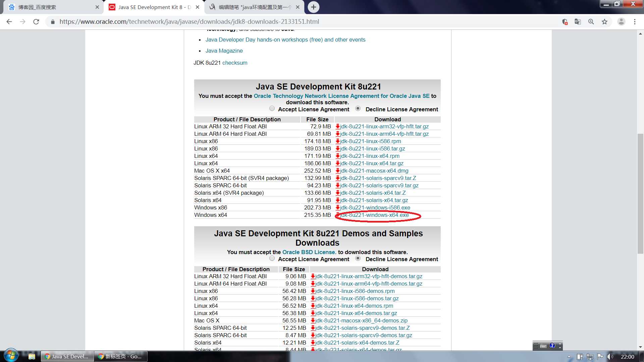The width and height of the screenshot is (644, 362).
Task: Open Chrome three-dot menu
Action: (635, 22)
